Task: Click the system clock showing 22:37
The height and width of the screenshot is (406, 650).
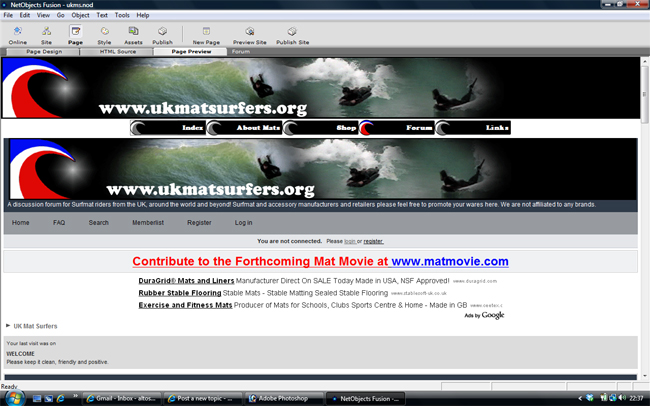Action: point(636,398)
